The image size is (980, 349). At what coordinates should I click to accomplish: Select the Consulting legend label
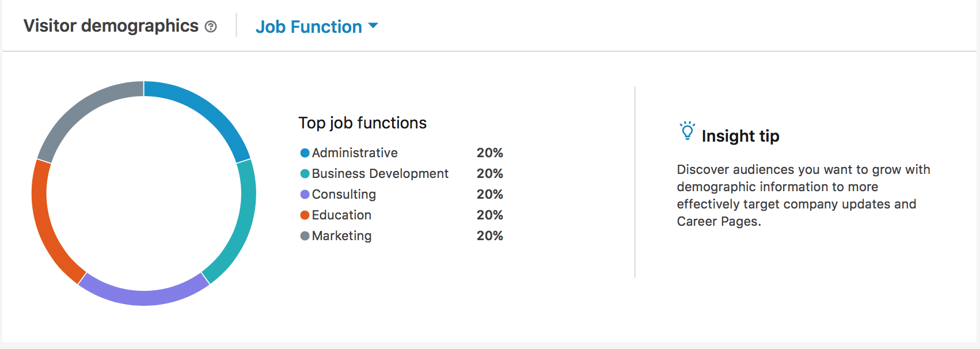(x=344, y=195)
